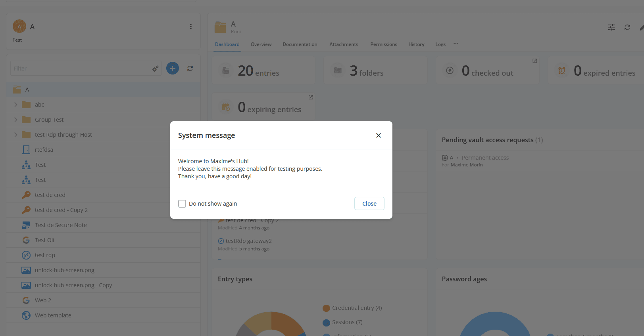Image resolution: width=644 pixels, height=336 pixels.
Task: Check the 'Do not show again' checkbox
Action: point(182,204)
